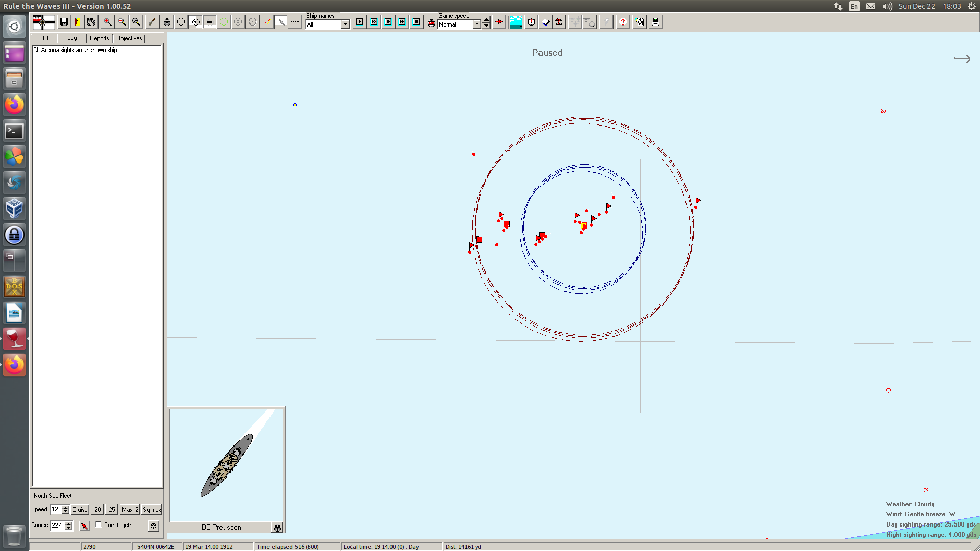This screenshot has height=551, width=980.
Task: Open the book icon in the toolbar
Action: pyautogui.click(x=546, y=22)
